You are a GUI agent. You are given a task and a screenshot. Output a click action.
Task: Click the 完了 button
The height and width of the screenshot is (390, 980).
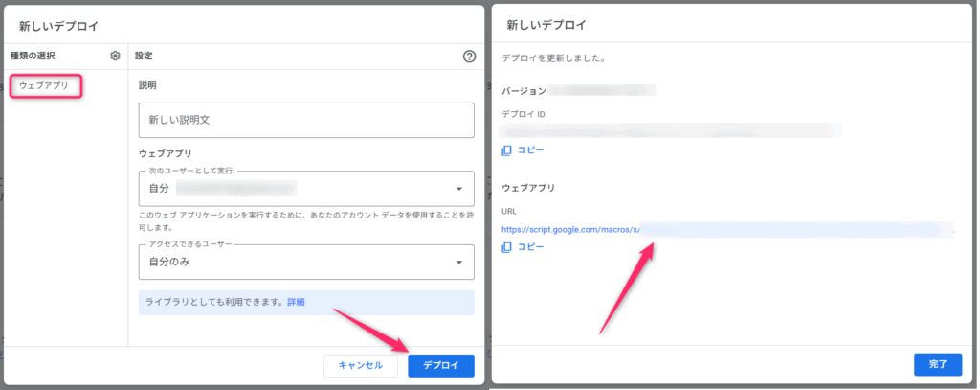[938, 364]
